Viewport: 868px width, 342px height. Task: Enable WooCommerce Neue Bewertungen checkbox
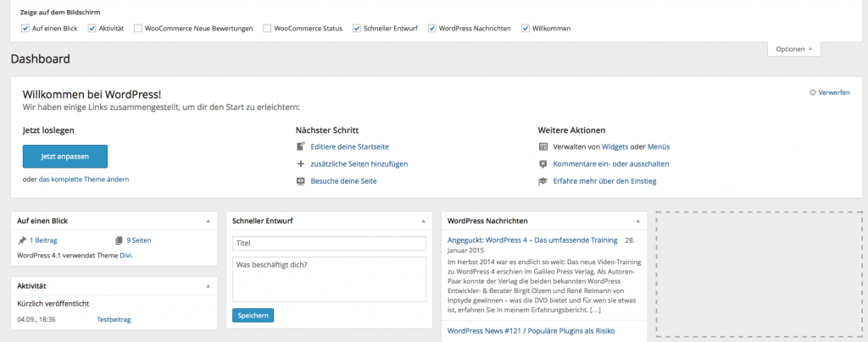(138, 28)
